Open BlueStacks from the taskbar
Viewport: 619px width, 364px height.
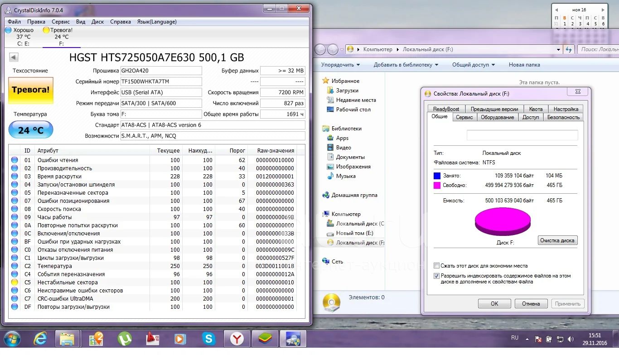pos(265,339)
